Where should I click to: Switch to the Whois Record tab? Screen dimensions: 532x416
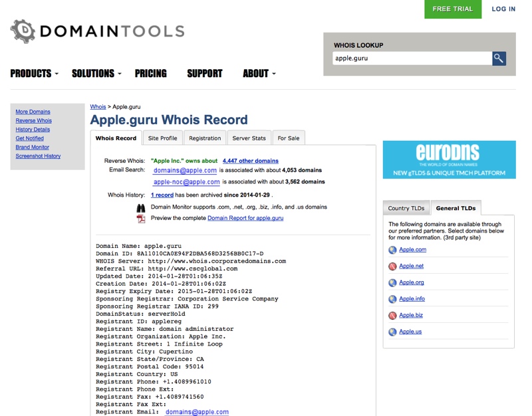point(116,138)
